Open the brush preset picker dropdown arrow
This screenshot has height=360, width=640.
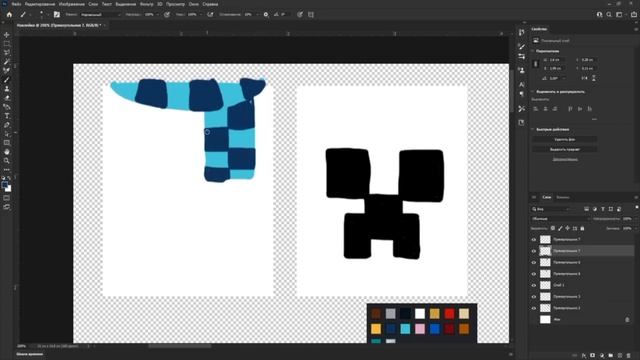pos(47,14)
